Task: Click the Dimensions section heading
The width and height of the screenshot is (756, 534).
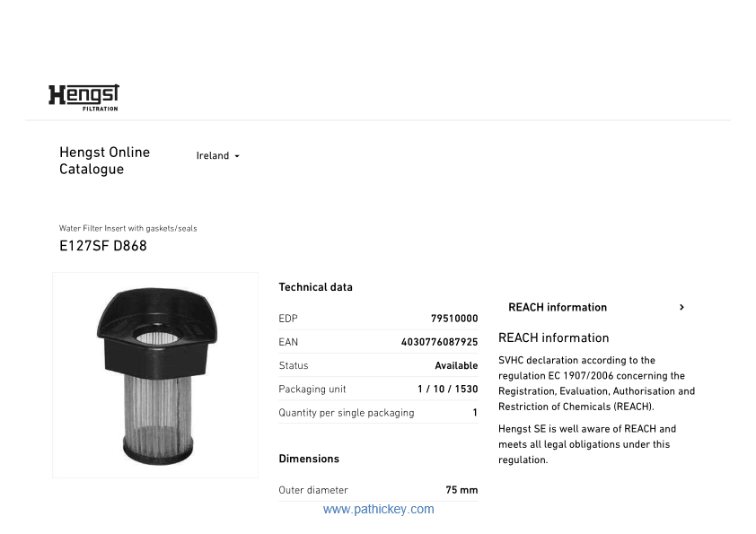Action: (309, 459)
